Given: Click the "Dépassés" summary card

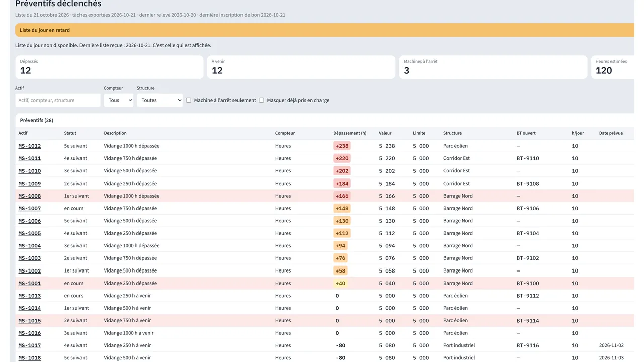Looking at the screenshot, I should [x=109, y=67].
